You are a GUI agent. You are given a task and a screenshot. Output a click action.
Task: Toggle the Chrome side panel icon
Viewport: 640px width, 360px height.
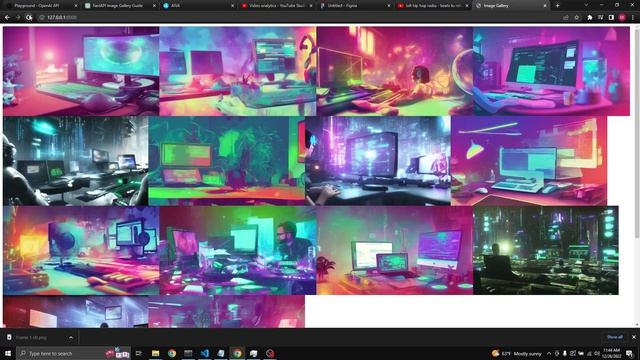[611, 18]
